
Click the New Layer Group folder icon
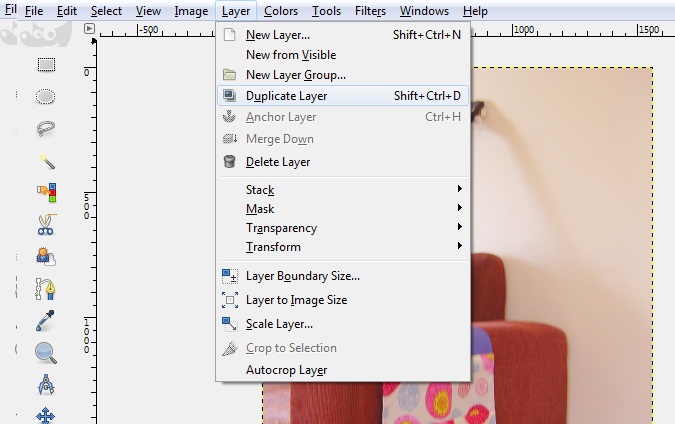(x=229, y=75)
